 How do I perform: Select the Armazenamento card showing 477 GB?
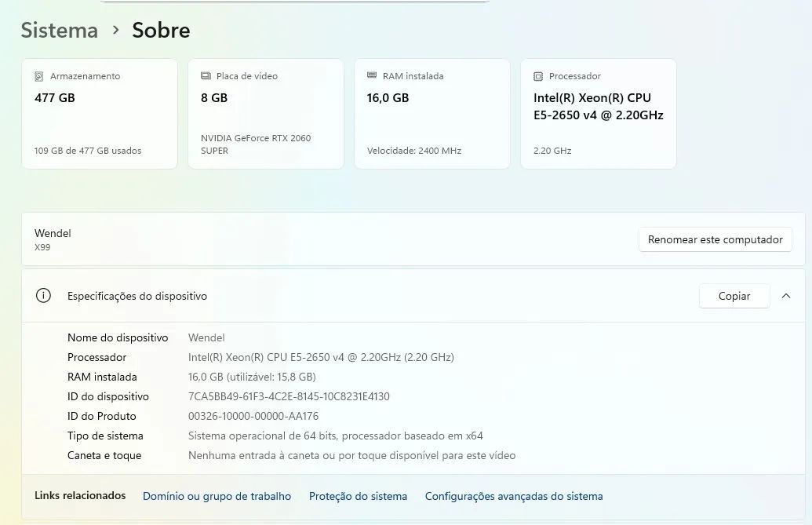coord(100,114)
